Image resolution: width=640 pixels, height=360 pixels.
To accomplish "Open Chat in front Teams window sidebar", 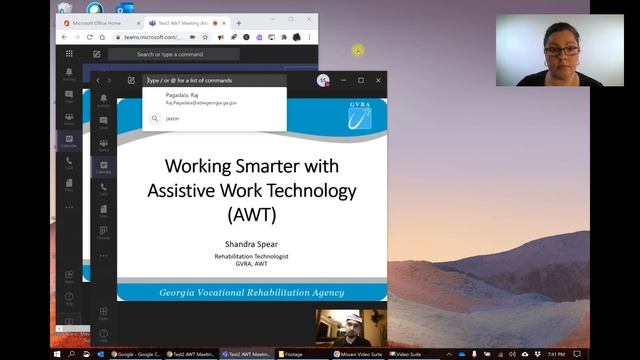I will (x=104, y=122).
